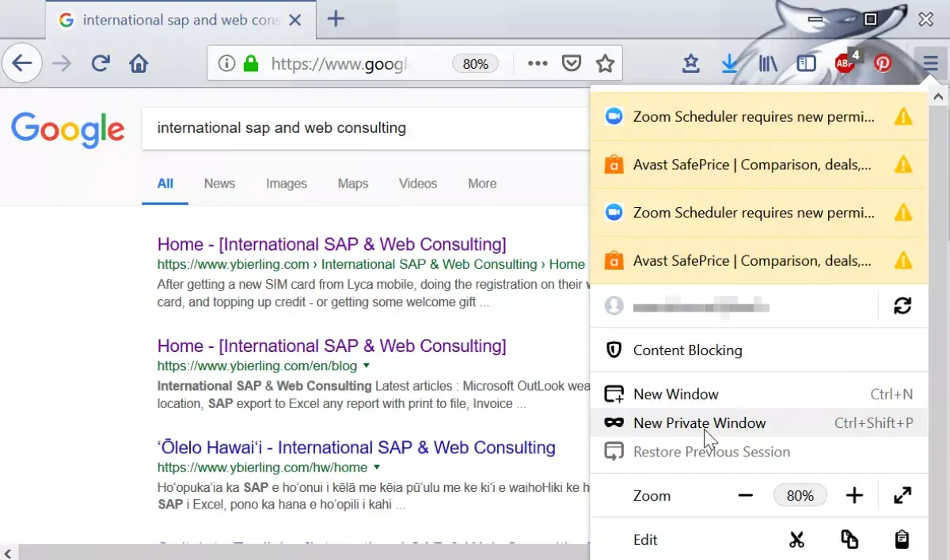Save the page to Pocket

coord(572,63)
